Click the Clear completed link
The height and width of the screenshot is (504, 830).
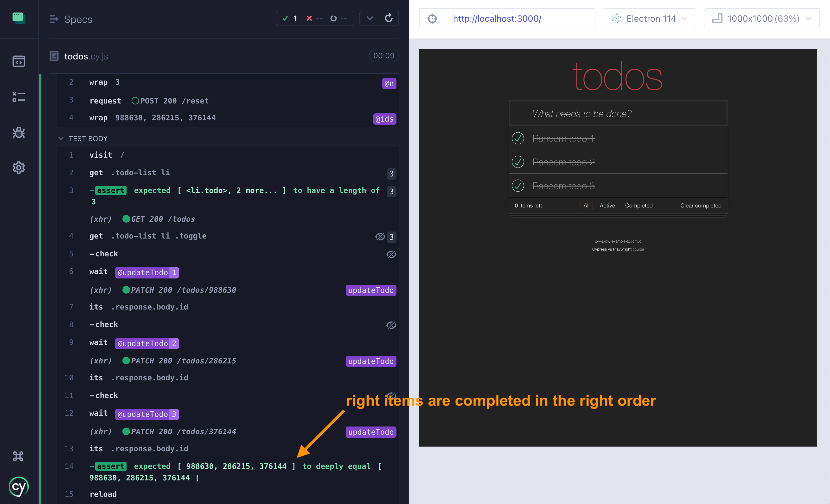point(701,206)
